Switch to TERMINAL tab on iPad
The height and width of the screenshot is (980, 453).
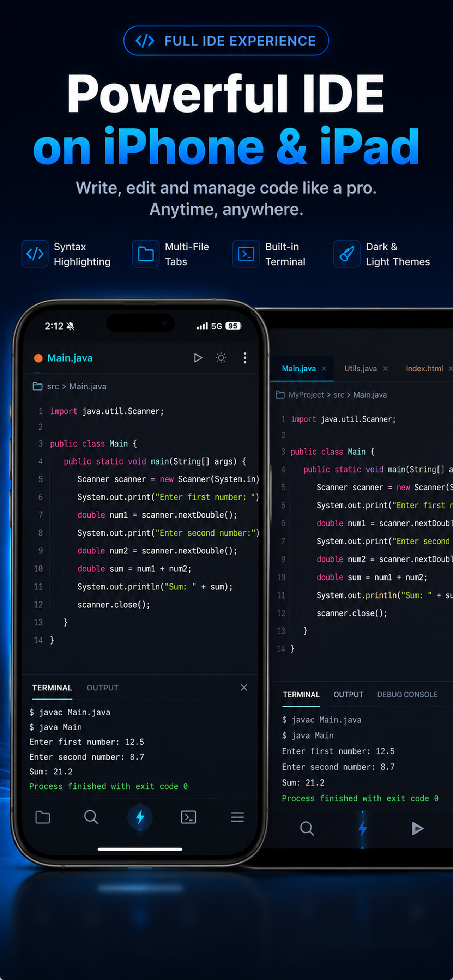click(301, 694)
